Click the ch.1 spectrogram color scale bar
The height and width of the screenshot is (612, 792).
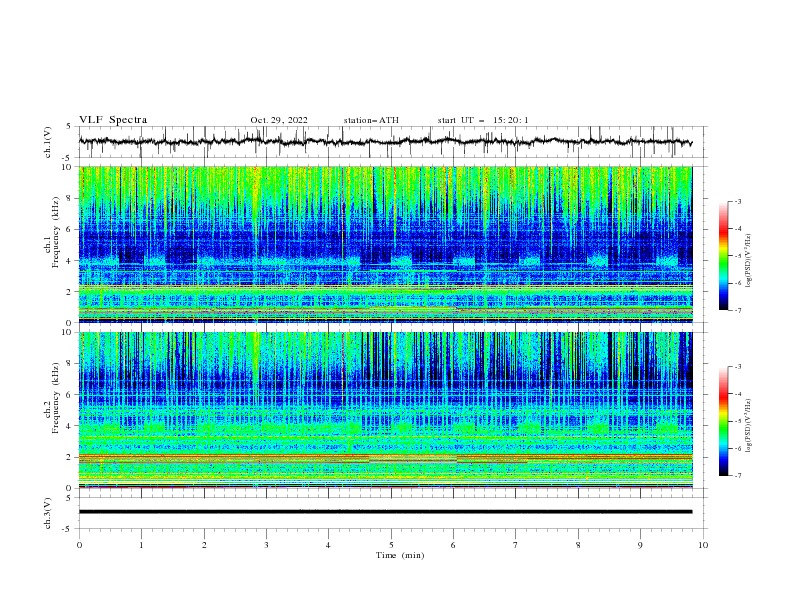723,256
